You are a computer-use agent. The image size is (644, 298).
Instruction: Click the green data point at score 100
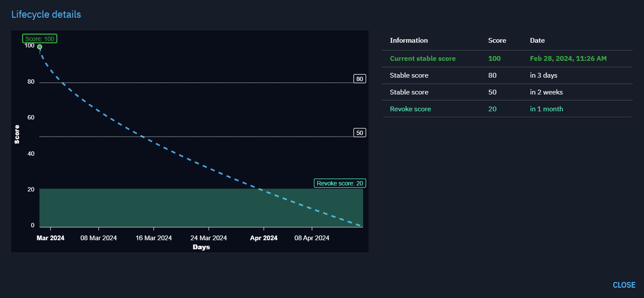pos(40,47)
